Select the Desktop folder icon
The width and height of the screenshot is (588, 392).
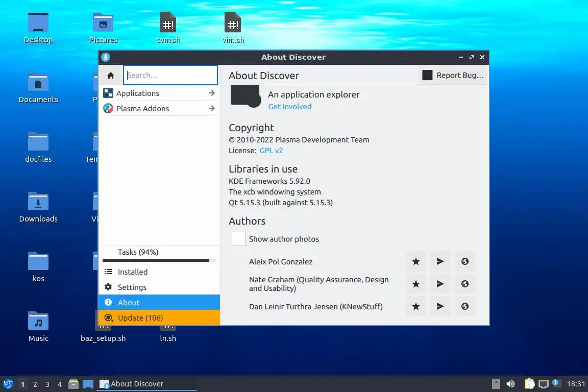point(38,28)
